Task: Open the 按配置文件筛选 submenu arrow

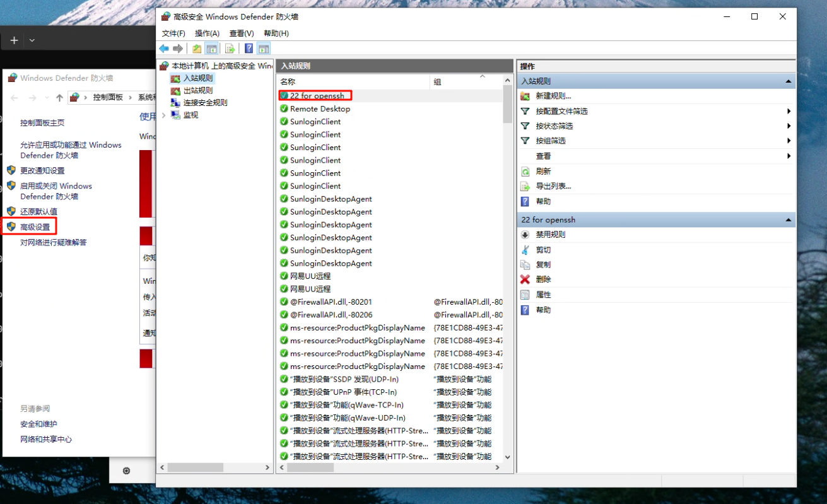Action: [789, 111]
